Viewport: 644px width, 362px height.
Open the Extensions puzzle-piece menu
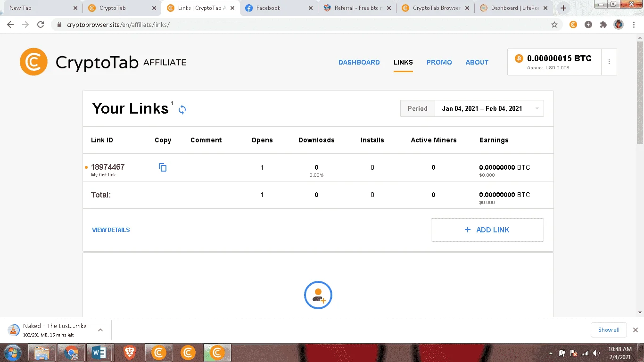(603, 25)
